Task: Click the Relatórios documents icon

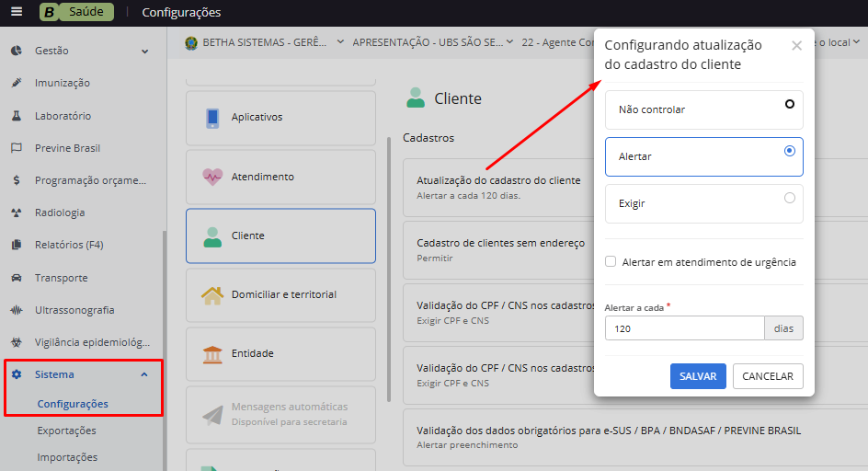Action: click(17, 245)
